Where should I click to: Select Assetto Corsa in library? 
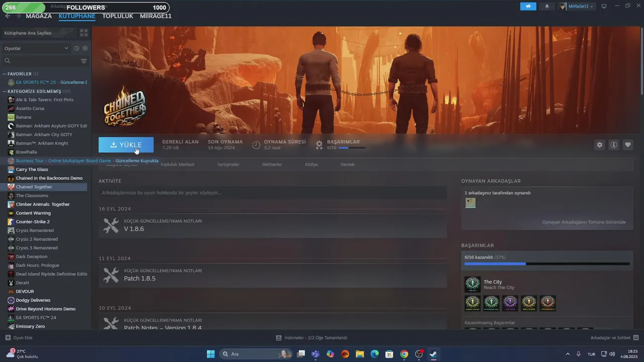pyautogui.click(x=30, y=109)
